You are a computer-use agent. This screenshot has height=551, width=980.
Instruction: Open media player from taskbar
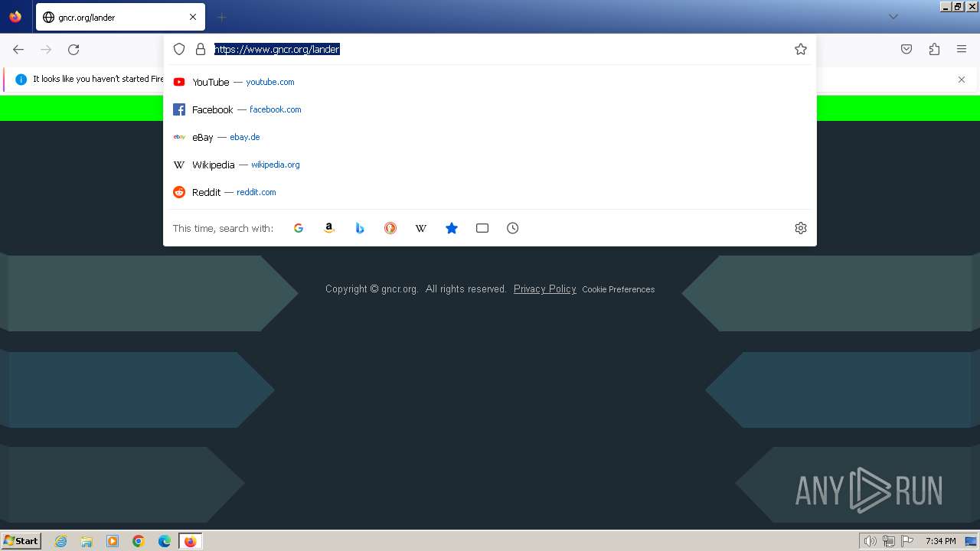click(113, 541)
